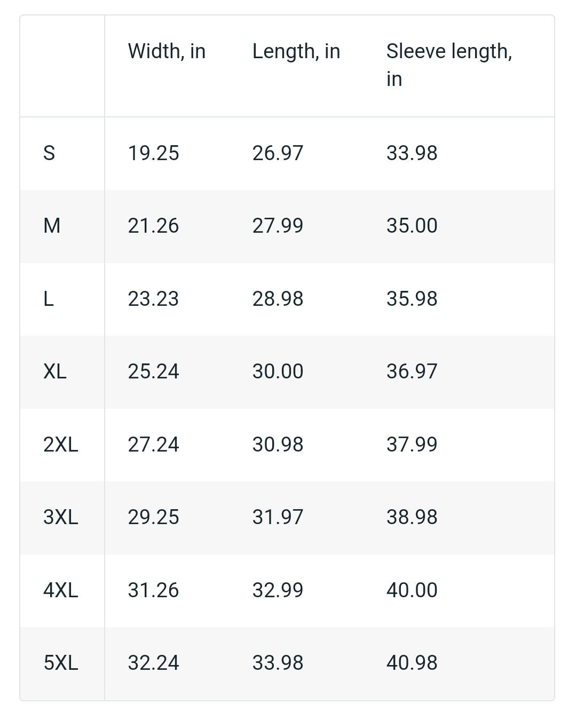Click the Sleeve length, in column header
This screenshot has height=728, width=576.
point(449,65)
